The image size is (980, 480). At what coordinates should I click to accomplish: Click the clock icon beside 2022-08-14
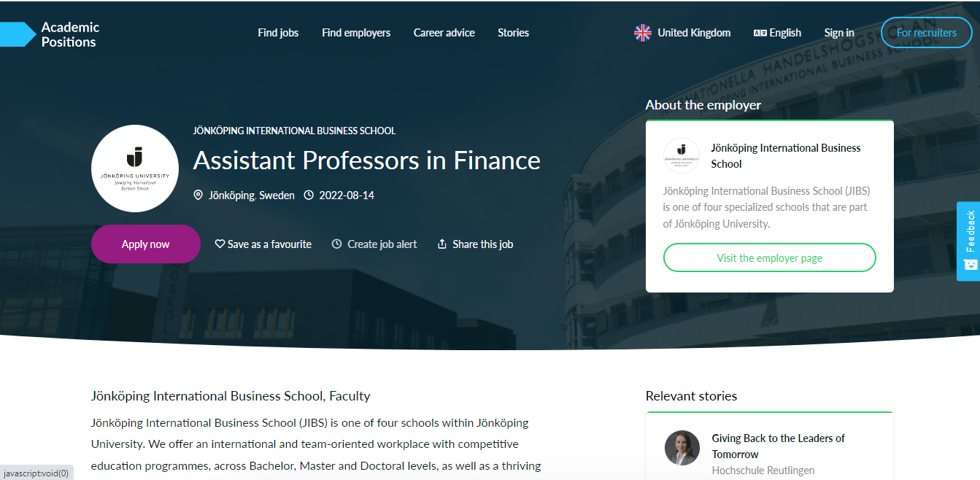click(x=309, y=196)
